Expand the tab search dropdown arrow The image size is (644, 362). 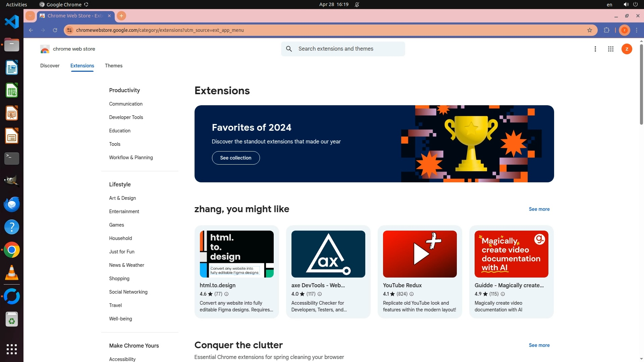coord(30,16)
